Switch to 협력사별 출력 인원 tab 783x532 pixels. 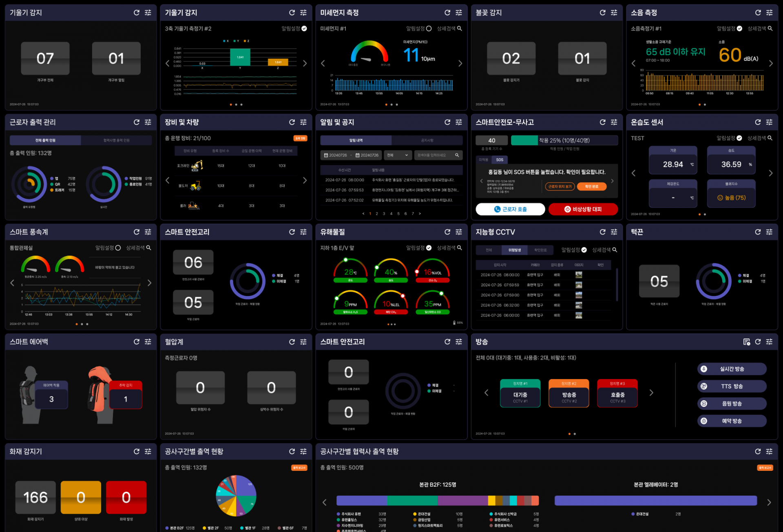(x=116, y=140)
